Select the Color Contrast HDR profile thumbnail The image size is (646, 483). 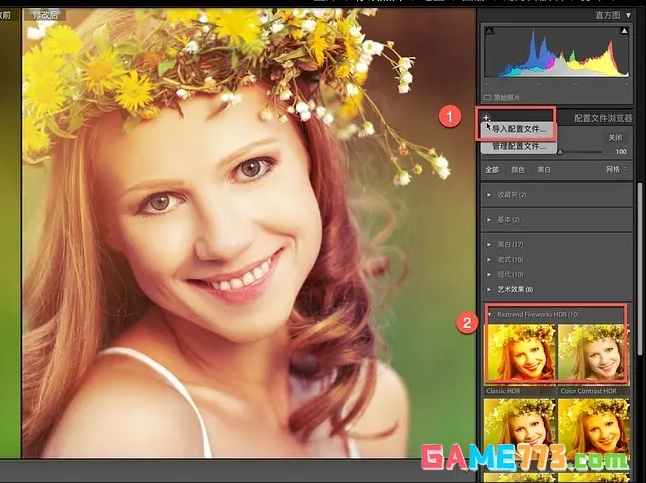coord(594,354)
